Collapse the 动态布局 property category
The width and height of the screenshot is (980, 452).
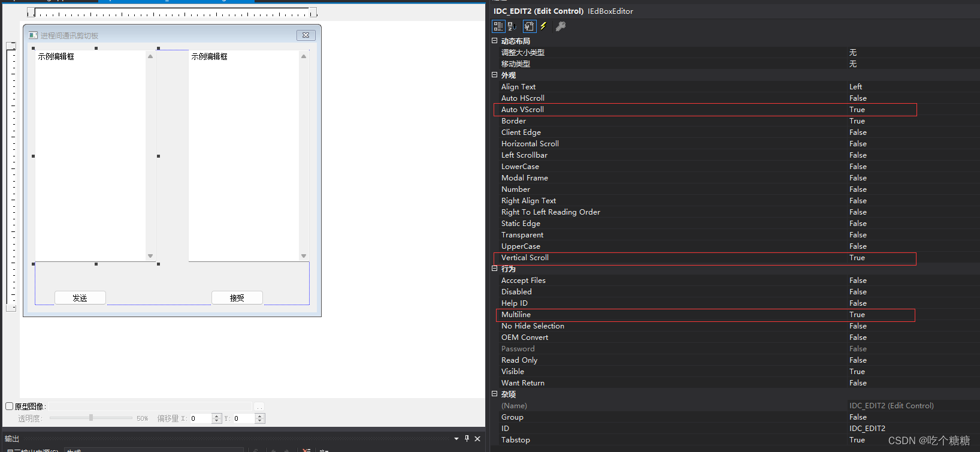click(x=495, y=41)
